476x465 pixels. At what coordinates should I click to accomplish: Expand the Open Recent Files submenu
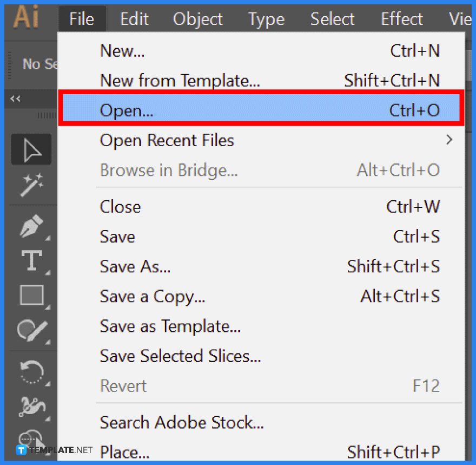pos(261,140)
